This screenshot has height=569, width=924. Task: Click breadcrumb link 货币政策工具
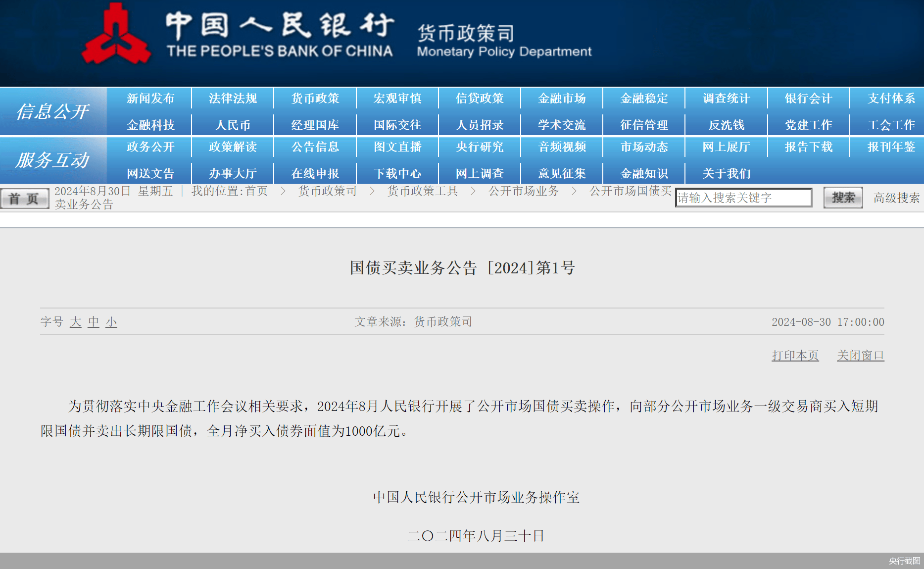422,191
